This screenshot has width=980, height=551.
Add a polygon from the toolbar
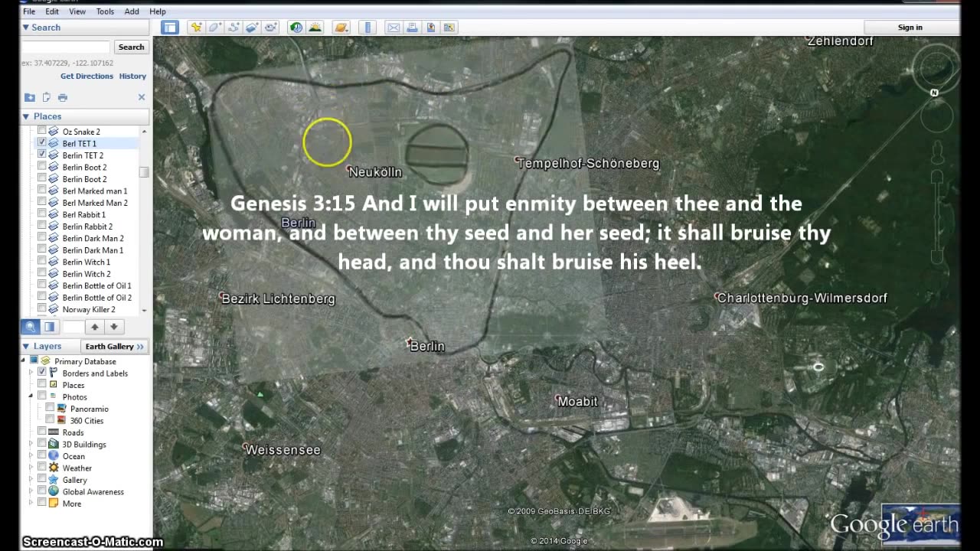point(215,28)
